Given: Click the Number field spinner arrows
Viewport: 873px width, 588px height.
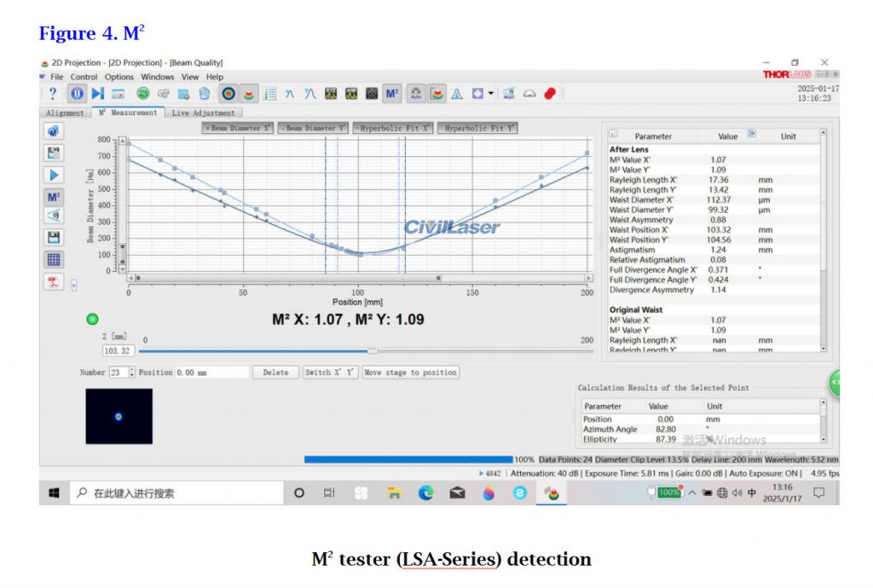Looking at the screenshot, I should tap(130, 372).
